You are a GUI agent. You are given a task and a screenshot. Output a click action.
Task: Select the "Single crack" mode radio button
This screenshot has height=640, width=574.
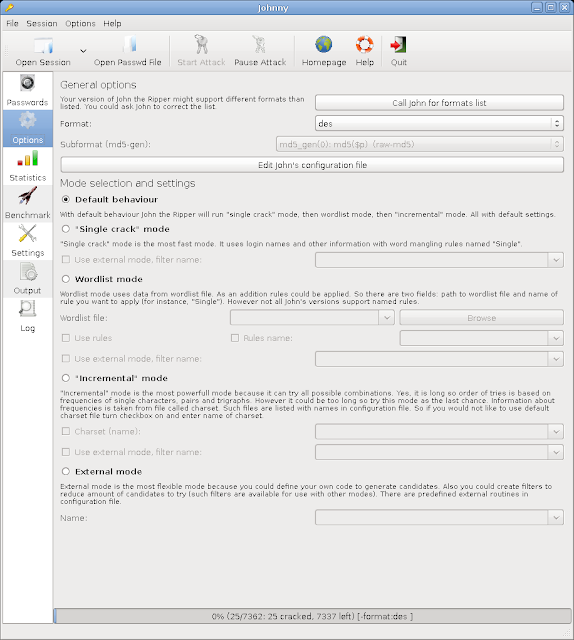pos(66,229)
